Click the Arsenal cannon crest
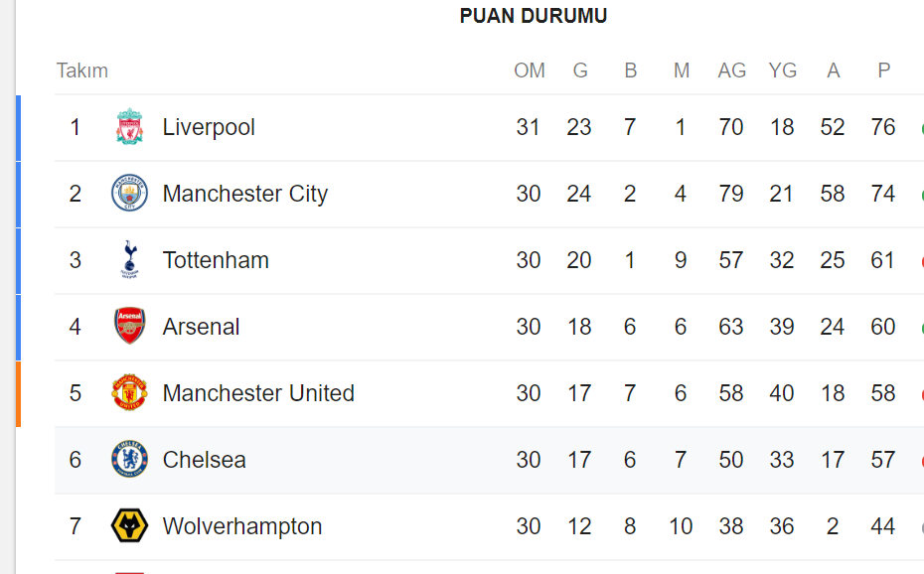 coord(129,326)
